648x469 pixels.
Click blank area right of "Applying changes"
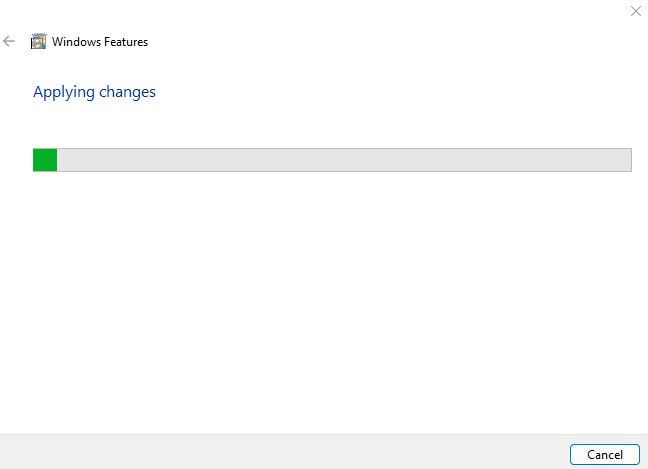pyautogui.click(x=400, y=92)
